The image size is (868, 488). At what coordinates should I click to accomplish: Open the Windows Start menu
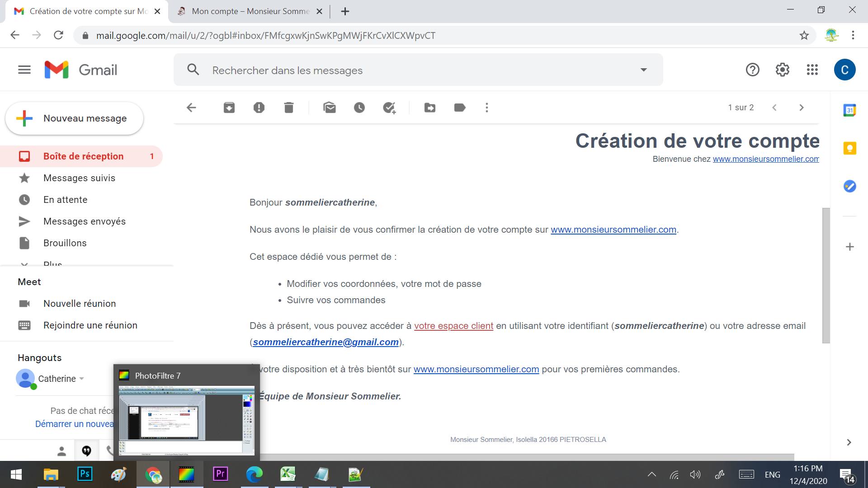tap(16, 474)
